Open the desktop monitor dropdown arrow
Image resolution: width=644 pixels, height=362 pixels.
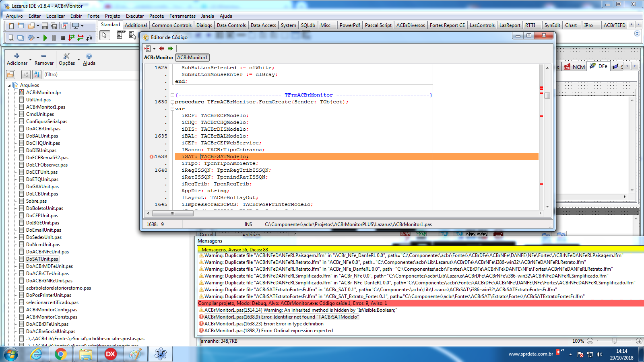click(82, 26)
